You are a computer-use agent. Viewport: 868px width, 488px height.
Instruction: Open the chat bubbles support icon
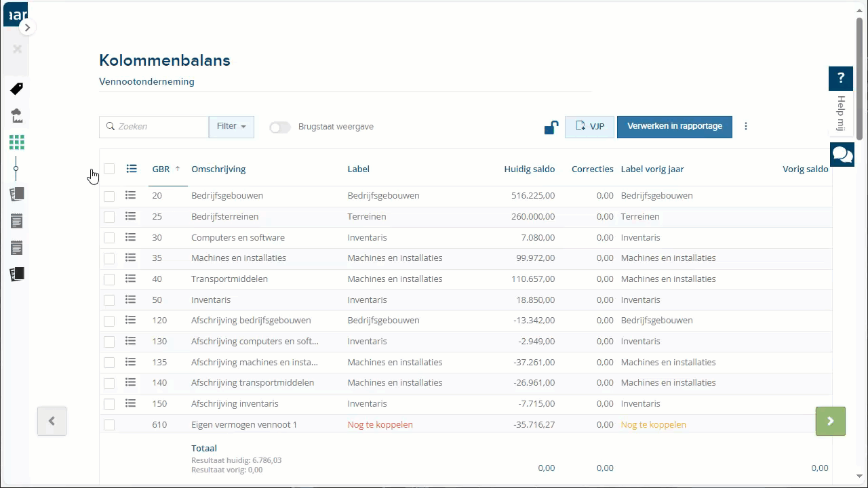tap(842, 155)
